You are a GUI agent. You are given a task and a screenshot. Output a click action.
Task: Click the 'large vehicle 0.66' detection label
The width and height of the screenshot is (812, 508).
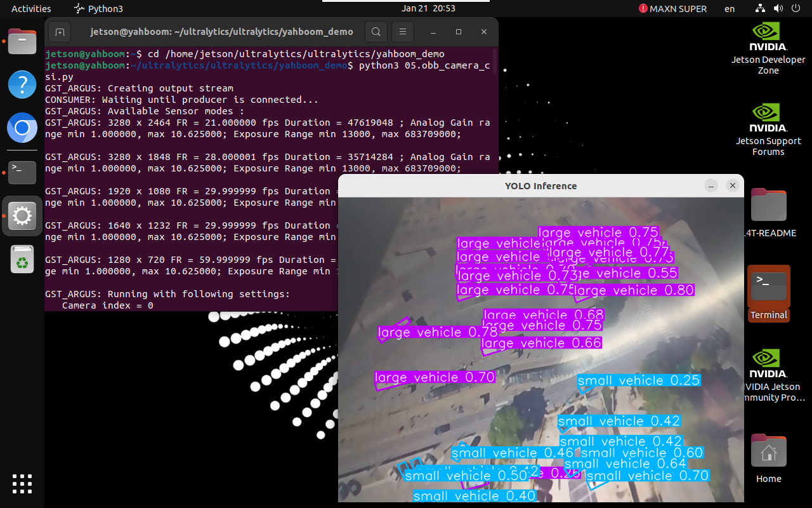coord(541,343)
